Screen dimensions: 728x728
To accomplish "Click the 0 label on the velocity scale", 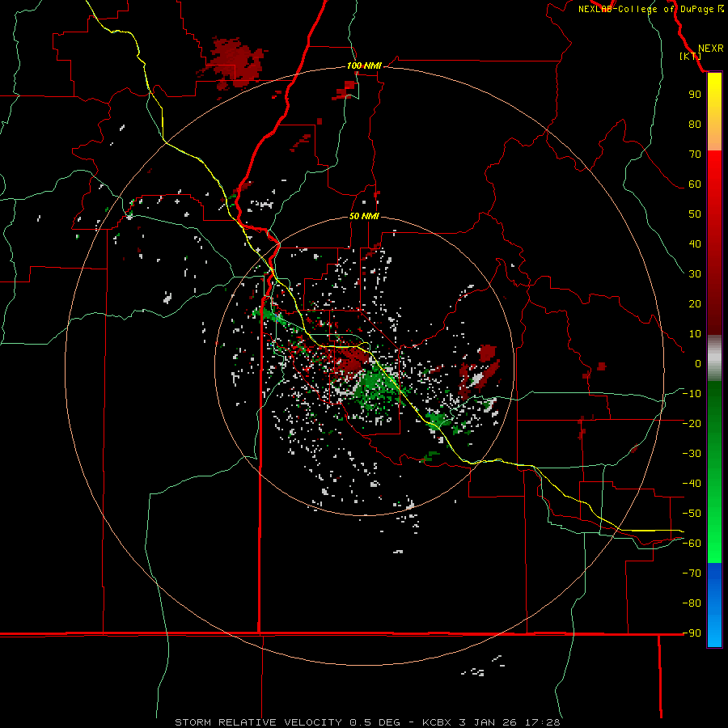I will [x=698, y=364].
